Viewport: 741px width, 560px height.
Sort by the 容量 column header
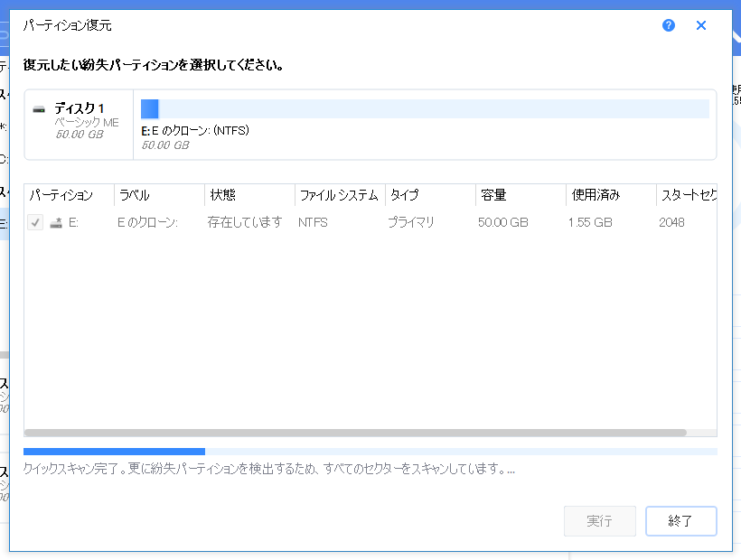pos(492,195)
